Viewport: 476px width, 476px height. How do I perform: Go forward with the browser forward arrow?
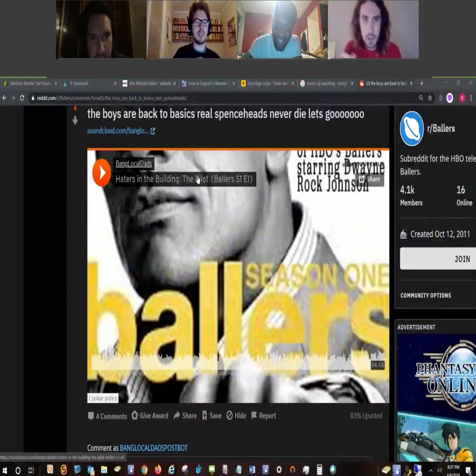[13, 98]
